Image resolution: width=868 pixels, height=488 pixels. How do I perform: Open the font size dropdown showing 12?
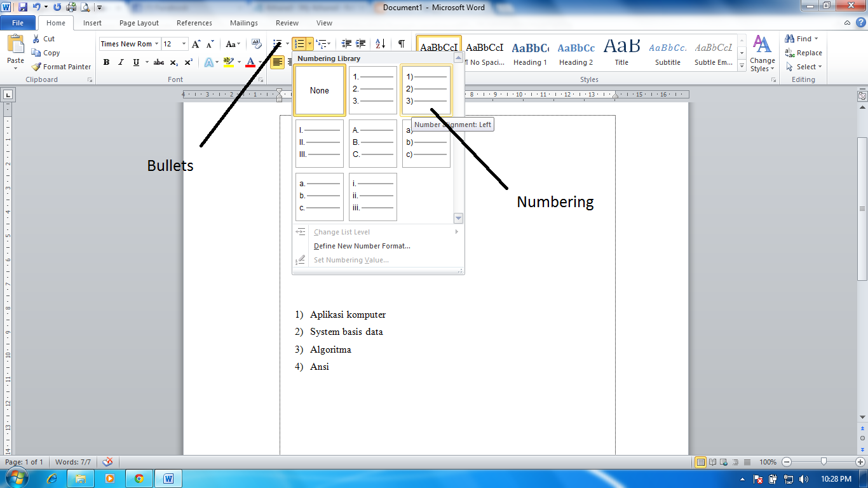coord(184,44)
